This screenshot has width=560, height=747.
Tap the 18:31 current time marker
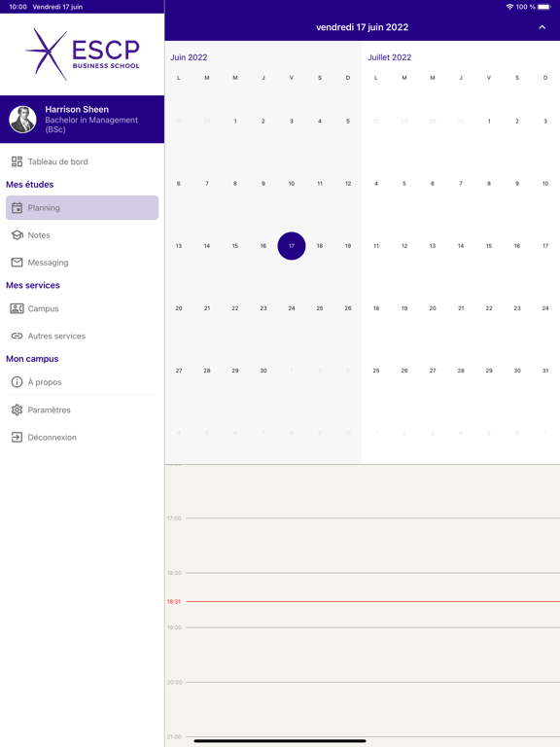pos(174,602)
